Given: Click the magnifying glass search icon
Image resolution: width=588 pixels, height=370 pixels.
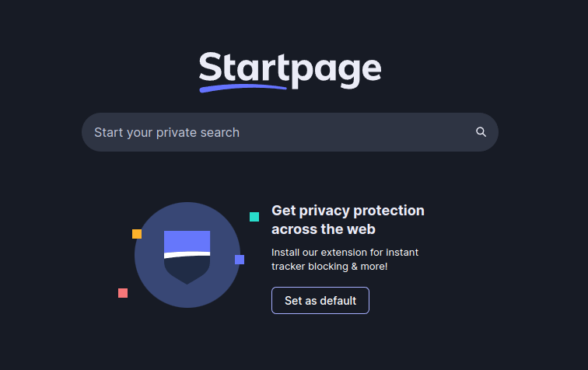Looking at the screenshot, I should click(x=481, y=132).
